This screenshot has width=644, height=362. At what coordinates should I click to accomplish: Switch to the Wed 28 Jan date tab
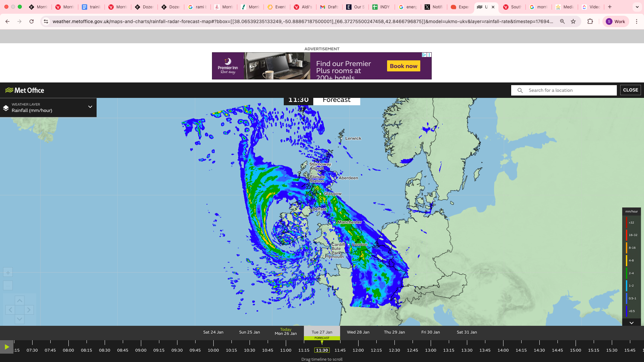click(x=358, y=332)
